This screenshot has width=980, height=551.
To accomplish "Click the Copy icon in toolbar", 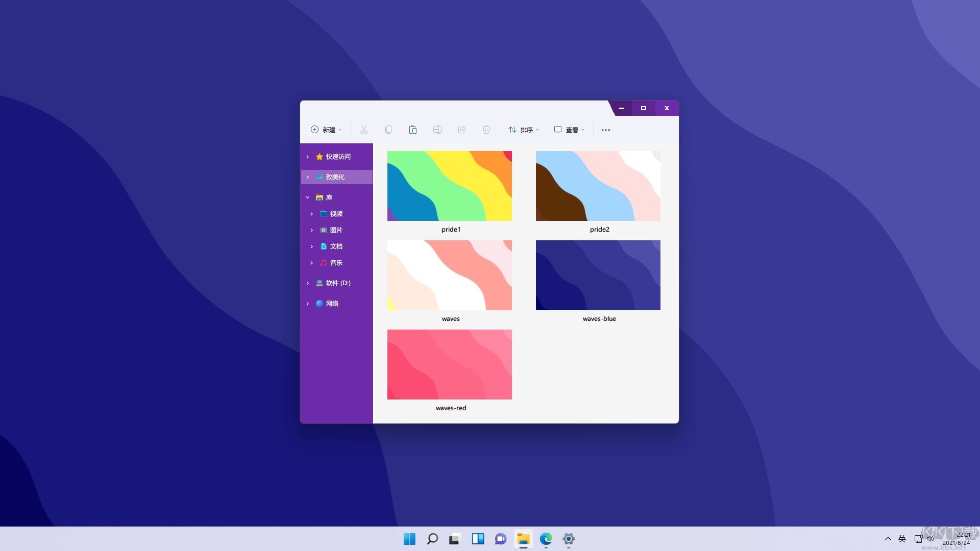I will coord(388,130).
